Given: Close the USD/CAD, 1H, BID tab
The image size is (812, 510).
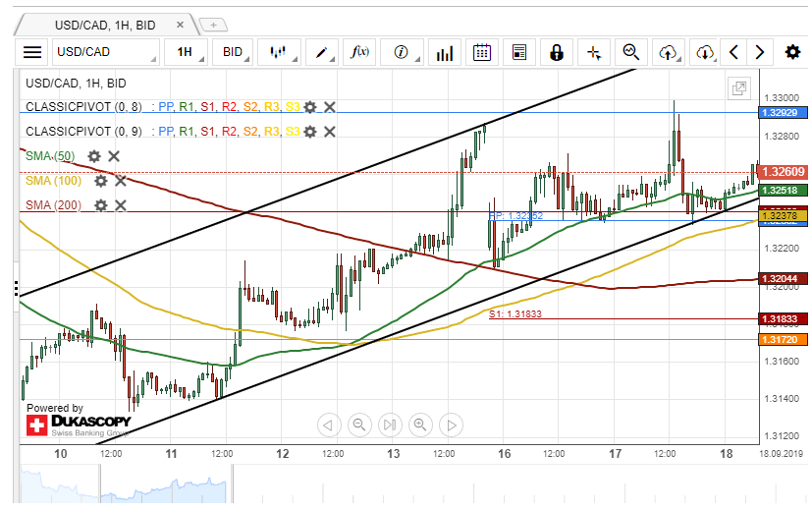Looking at the screenshot, I should tap(180, 25).
